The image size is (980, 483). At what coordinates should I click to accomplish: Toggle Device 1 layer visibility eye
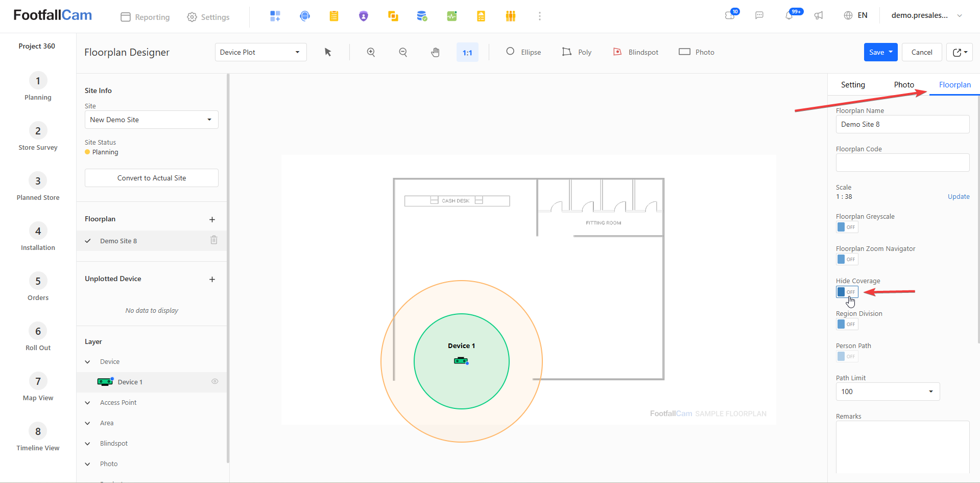[x=215, y=381]
